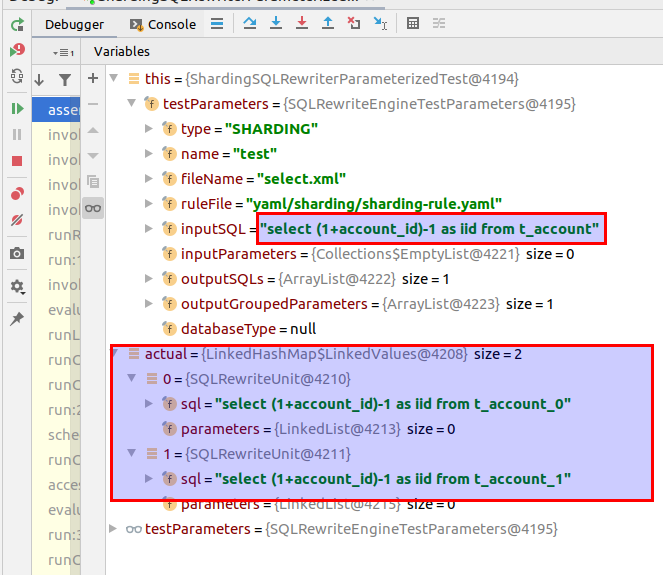Select parameters LinkedList@4213 row
This screenshot has height=575, width=663.
click(384, 429)
